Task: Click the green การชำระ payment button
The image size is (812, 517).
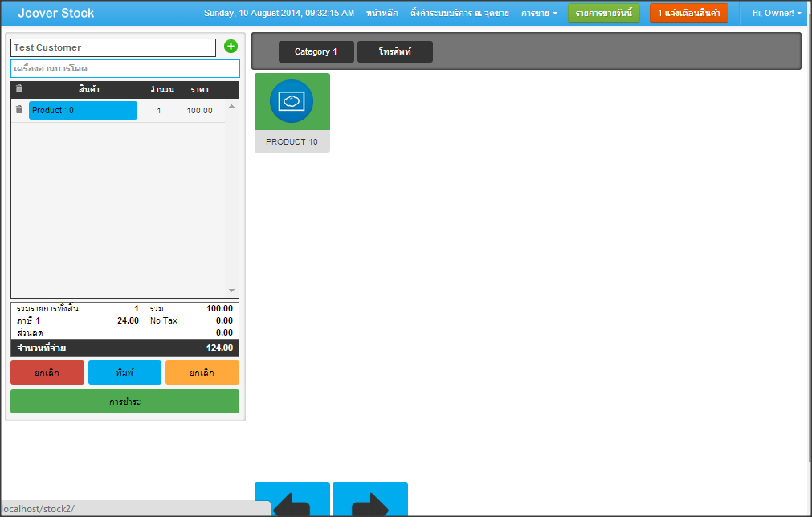Action: point(124,401)
